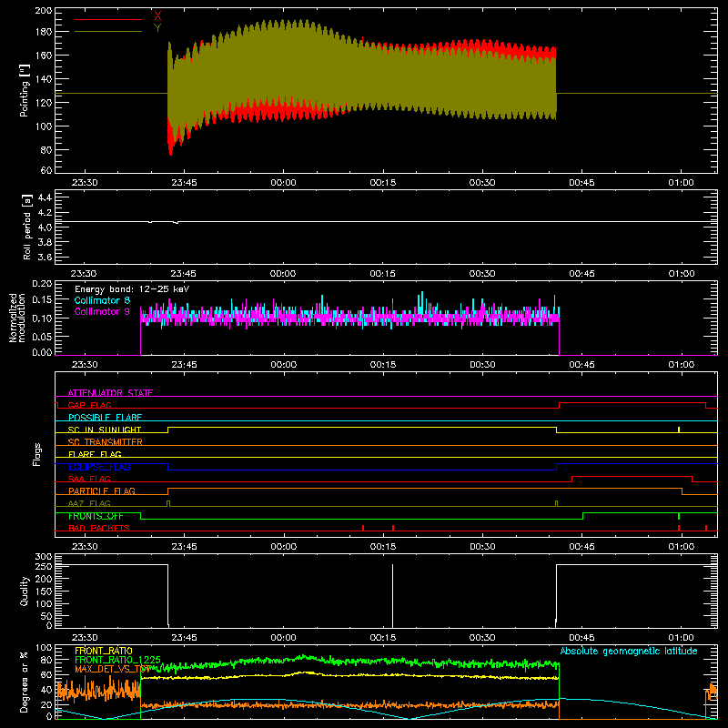Click the 'Pointing' vertical axis title
Screen dimensions: 728x728
pos(25,90)
